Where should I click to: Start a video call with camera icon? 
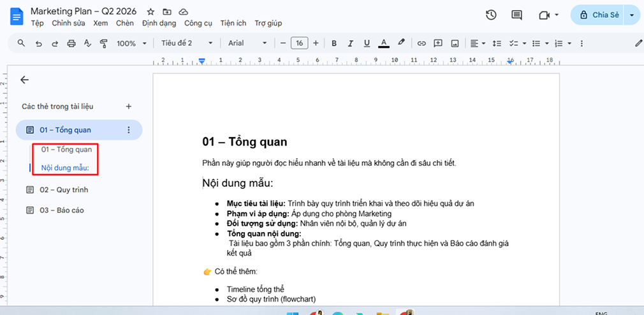tap(544, 15)
